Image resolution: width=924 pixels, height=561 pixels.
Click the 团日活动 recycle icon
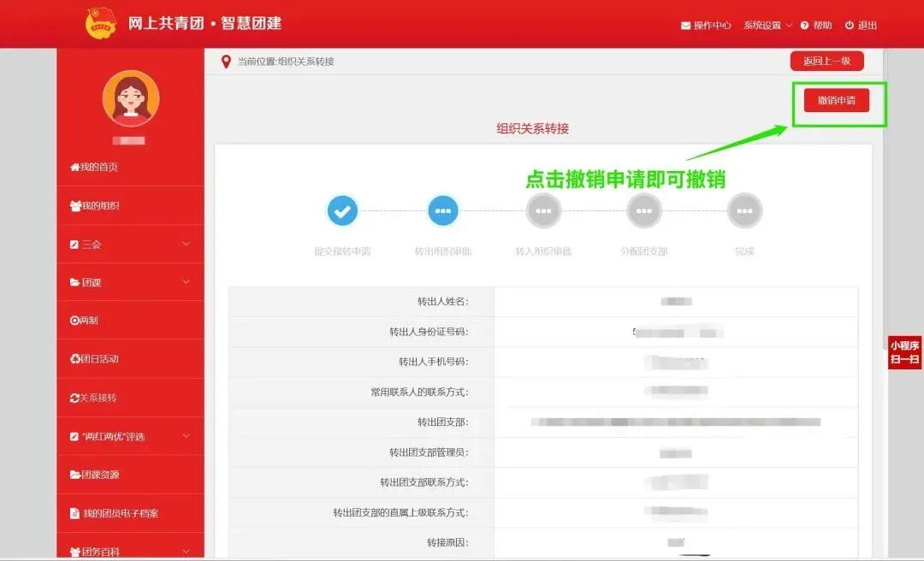pos(74,359)
